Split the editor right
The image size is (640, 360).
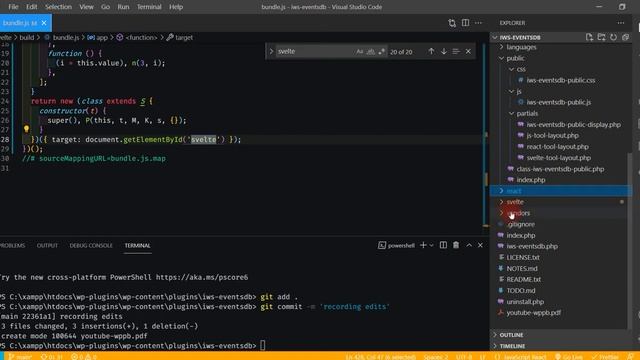(x=465, y=23)
